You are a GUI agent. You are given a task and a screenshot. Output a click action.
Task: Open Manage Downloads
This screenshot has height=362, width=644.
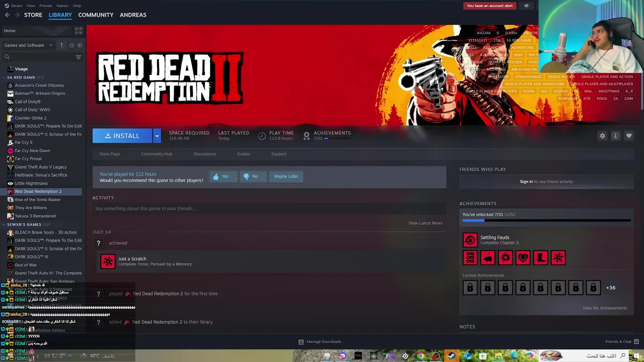(319, 342)
